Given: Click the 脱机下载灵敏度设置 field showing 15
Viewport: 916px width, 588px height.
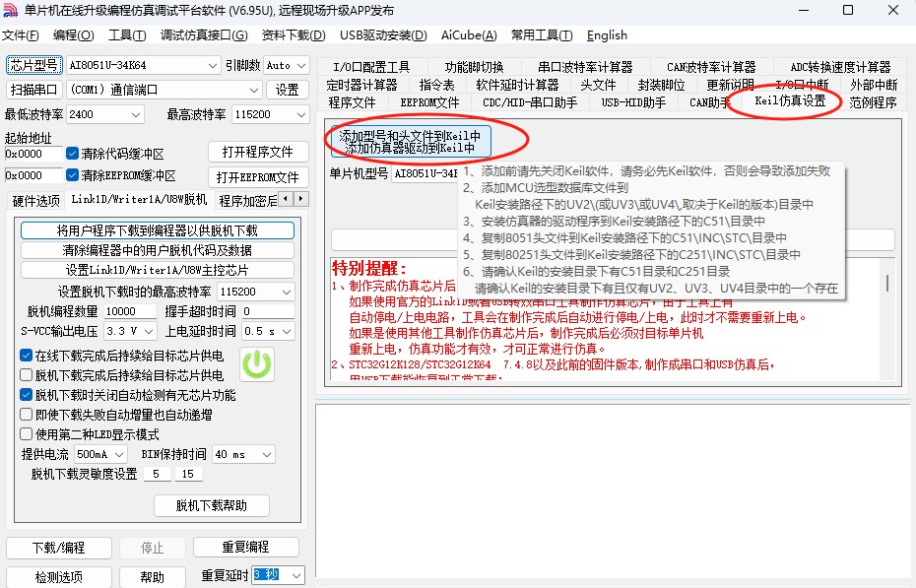Looking at the screenshot, I should coord(188,474).
